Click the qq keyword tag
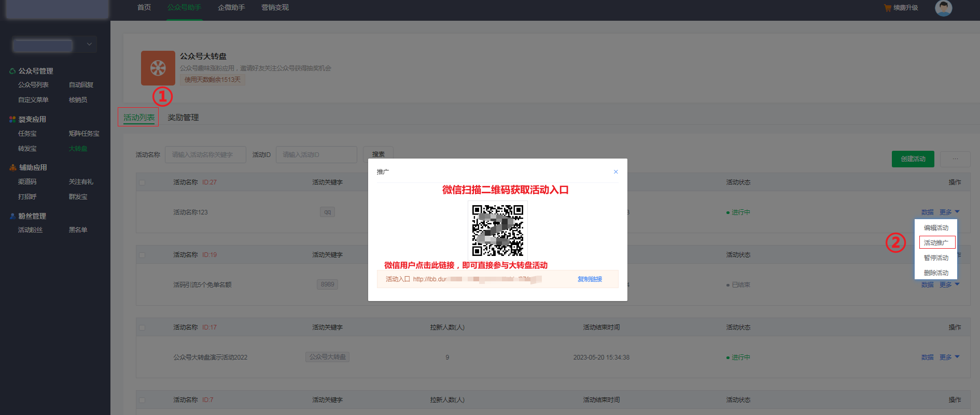This screenshot has height=415, width=980. tap(327, 212)
